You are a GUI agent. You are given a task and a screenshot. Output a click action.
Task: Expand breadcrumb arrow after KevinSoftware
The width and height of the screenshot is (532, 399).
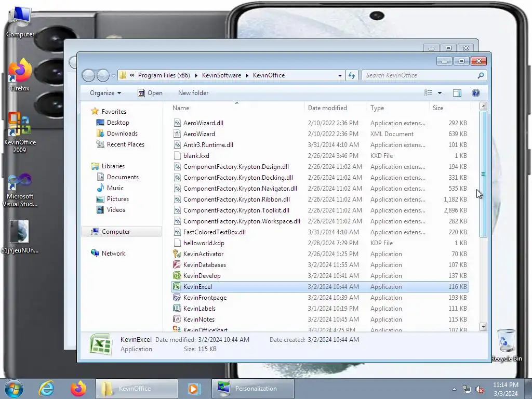tap(247, 75)
